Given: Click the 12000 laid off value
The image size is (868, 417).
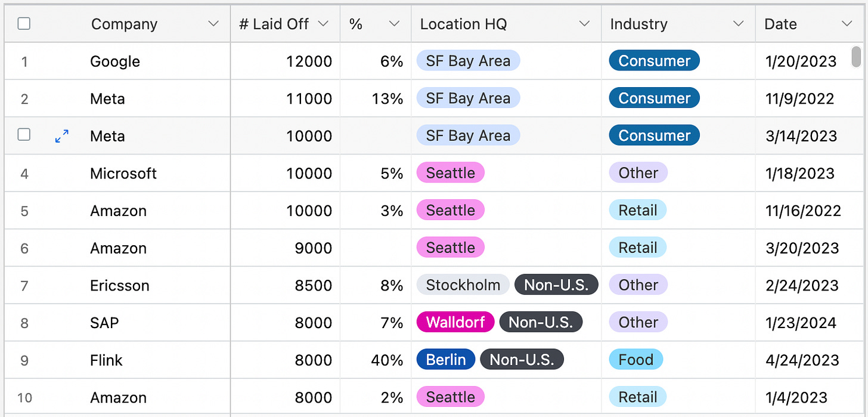Looking at the screenshot, I should [x=309, y=61].
